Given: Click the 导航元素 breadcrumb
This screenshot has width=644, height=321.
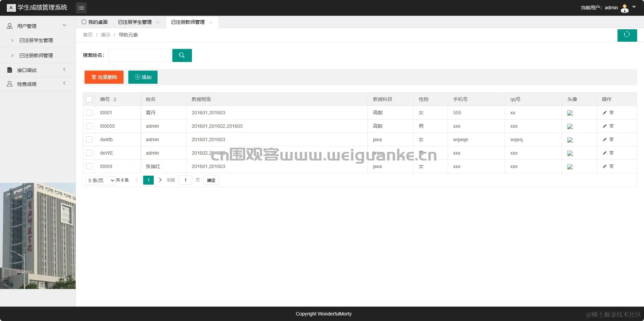Looking at the screenshot, I should point(128,35).
